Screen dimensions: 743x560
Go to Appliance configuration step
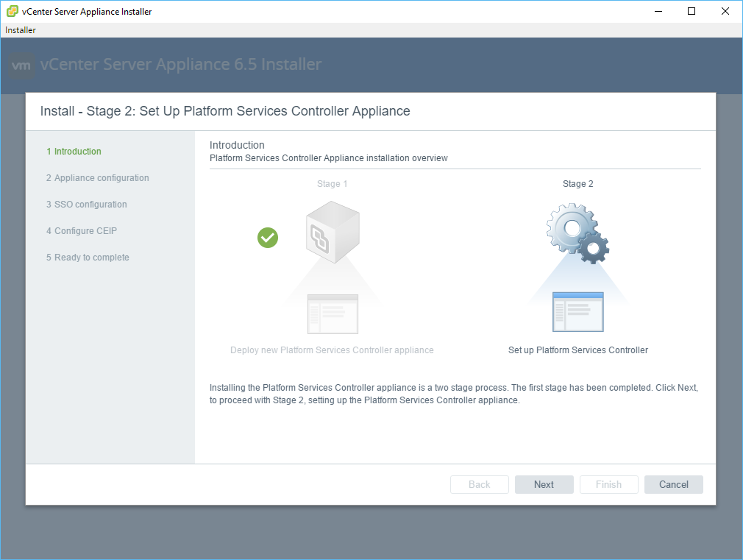pyautogui.click(x=98, y=178)
